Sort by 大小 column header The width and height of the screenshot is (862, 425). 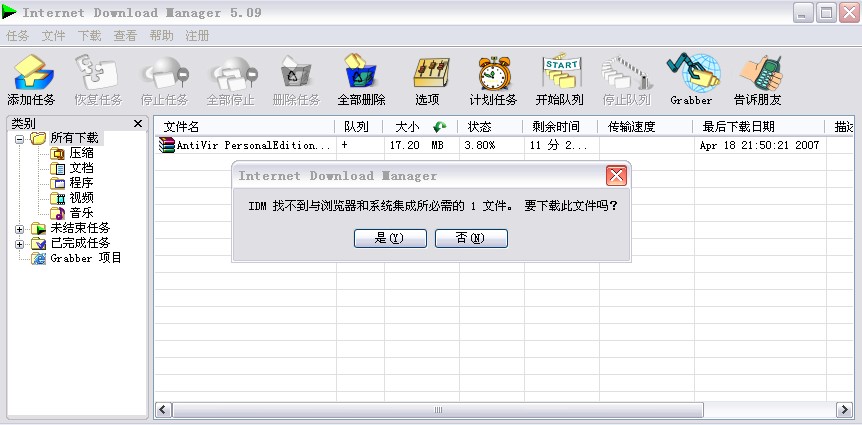click(x=421, y=127)
